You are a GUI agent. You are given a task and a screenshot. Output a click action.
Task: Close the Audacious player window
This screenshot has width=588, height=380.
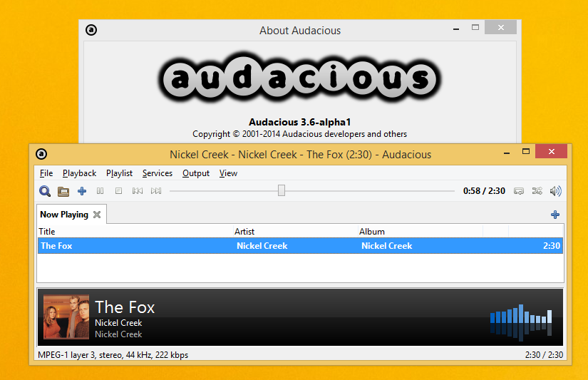pyautogui.click(x=551, y=152)
